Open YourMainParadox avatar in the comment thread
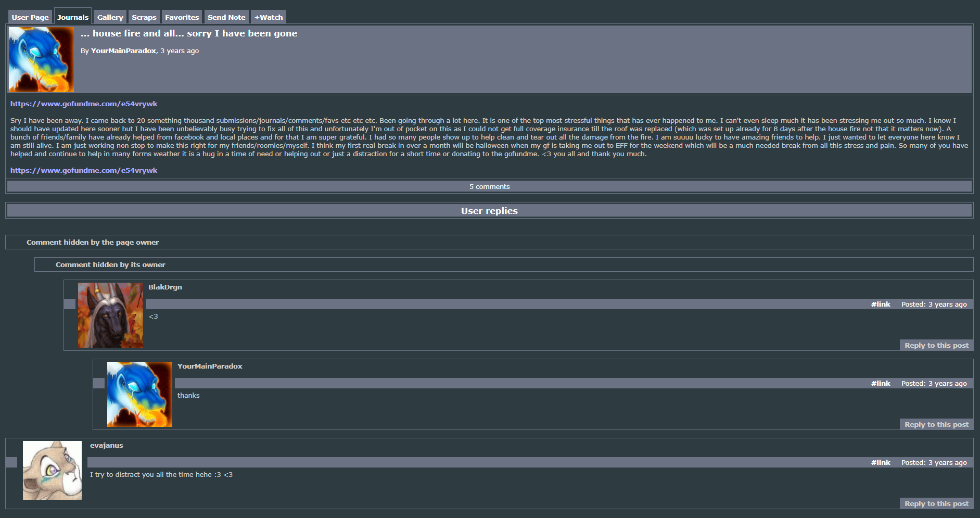980x518 pixels. (x=139, y=394)
